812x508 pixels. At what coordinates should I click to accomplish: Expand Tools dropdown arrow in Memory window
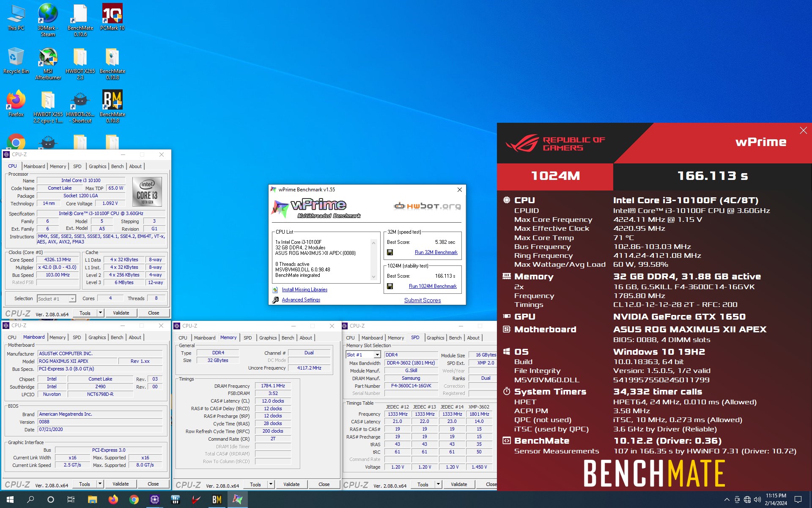coord(271,484)
